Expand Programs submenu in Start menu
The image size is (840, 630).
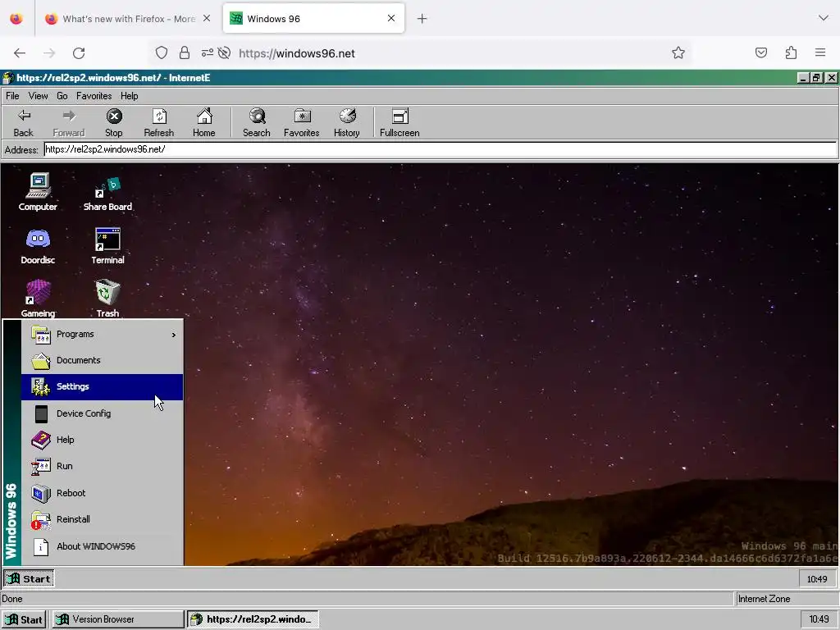click(x=103, y=334)
